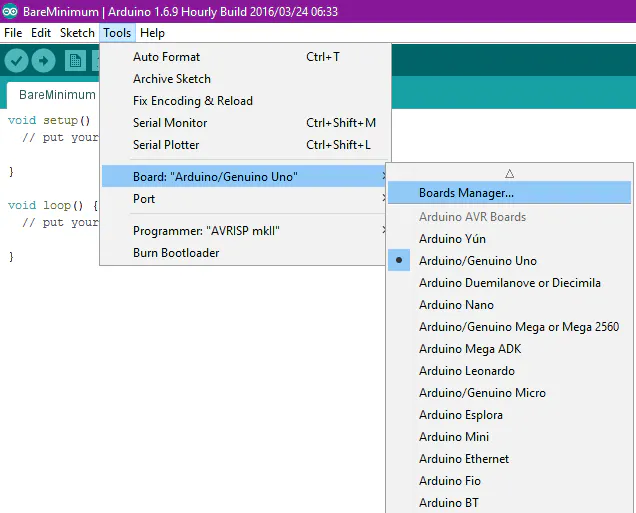Viewport: 636px width, 513px height.
Task: Select Arduino Mini board
Action: [x=509, y=437]
